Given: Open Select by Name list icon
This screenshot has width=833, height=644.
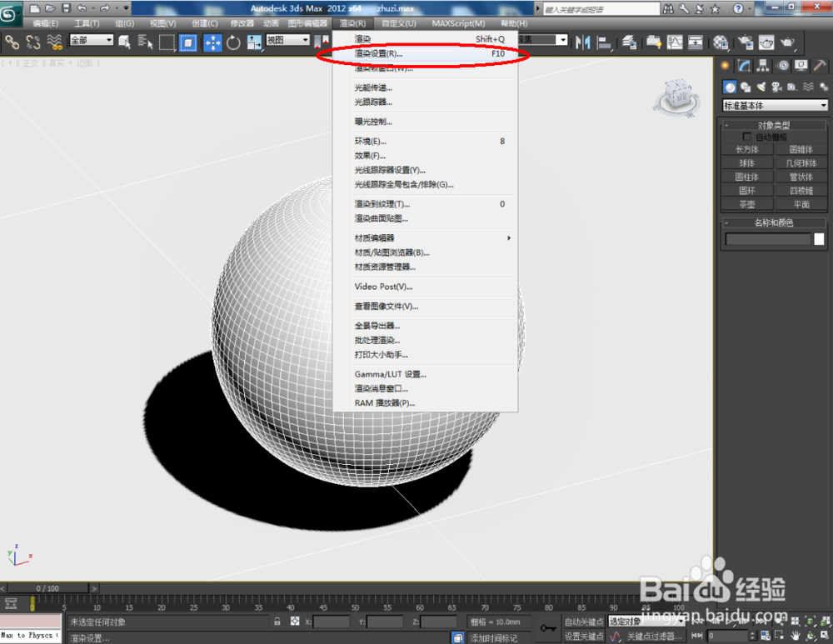Looking at the screenshot, I should coord(145,42).
